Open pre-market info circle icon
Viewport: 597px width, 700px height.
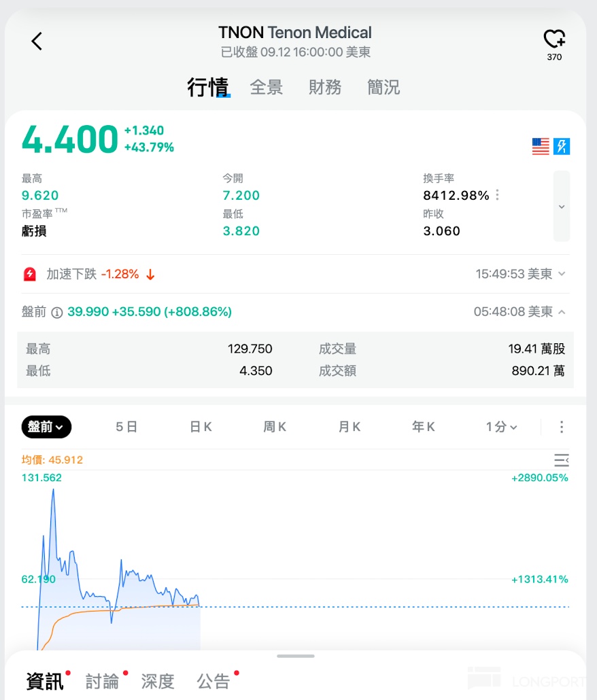pos(56,313)
